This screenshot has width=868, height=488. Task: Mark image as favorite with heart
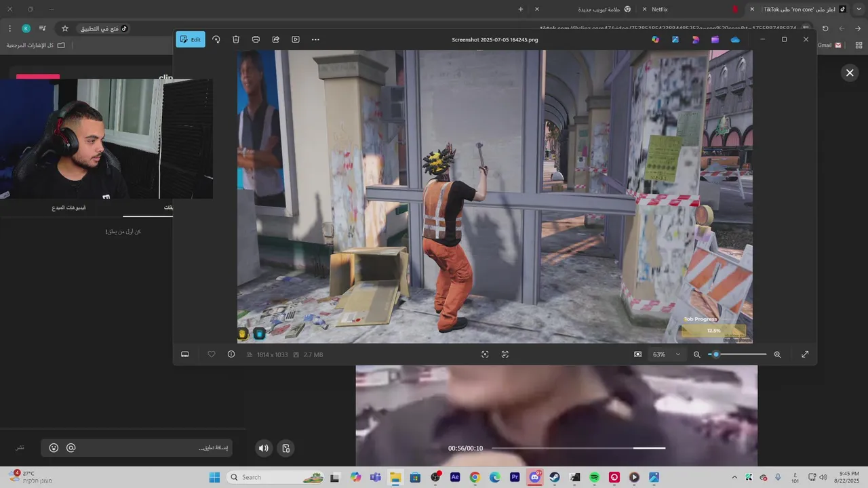pos(212,354)
